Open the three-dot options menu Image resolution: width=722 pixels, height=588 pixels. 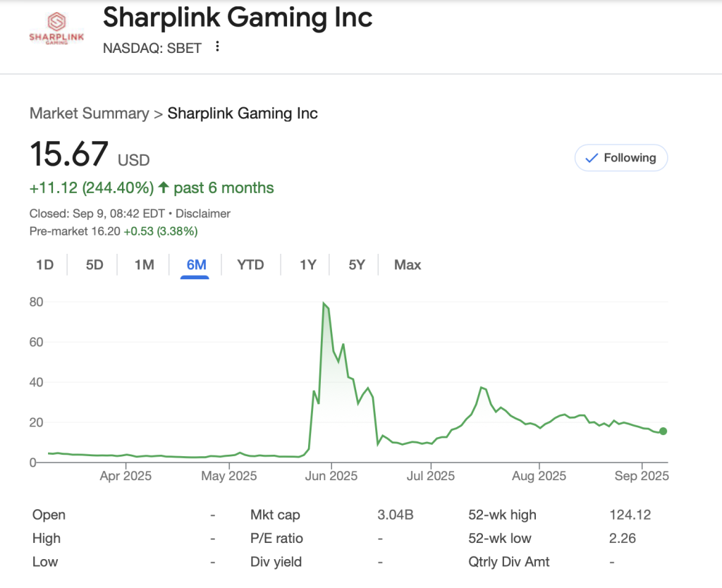pyautogui.click(x=217, y=47)
